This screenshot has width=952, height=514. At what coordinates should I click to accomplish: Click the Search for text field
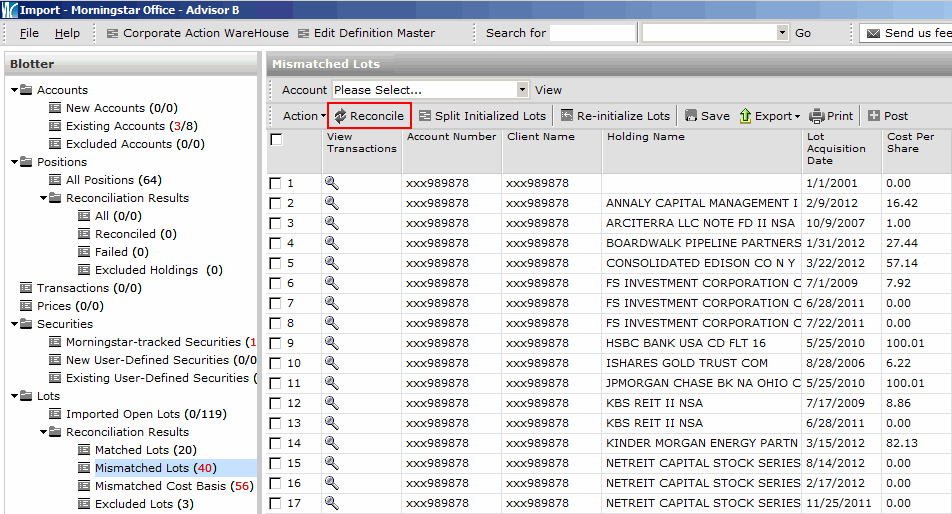tap(592, 33)
